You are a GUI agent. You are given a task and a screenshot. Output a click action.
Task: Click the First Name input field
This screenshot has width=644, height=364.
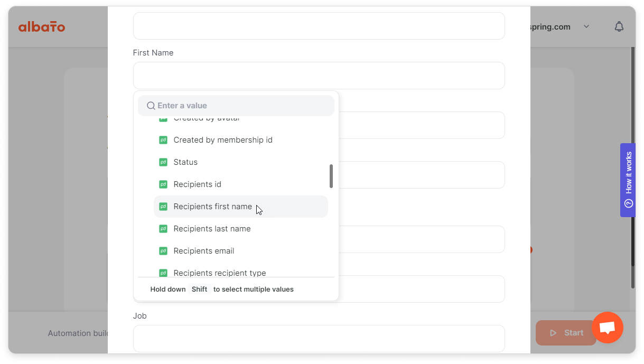319,76
